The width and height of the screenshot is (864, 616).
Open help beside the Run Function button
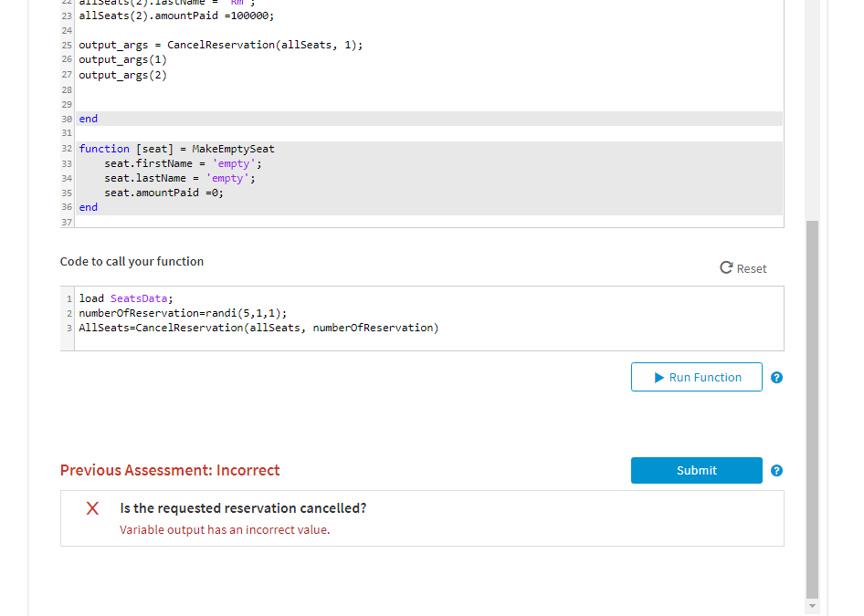pyautogui.click(x=776, y=377)
